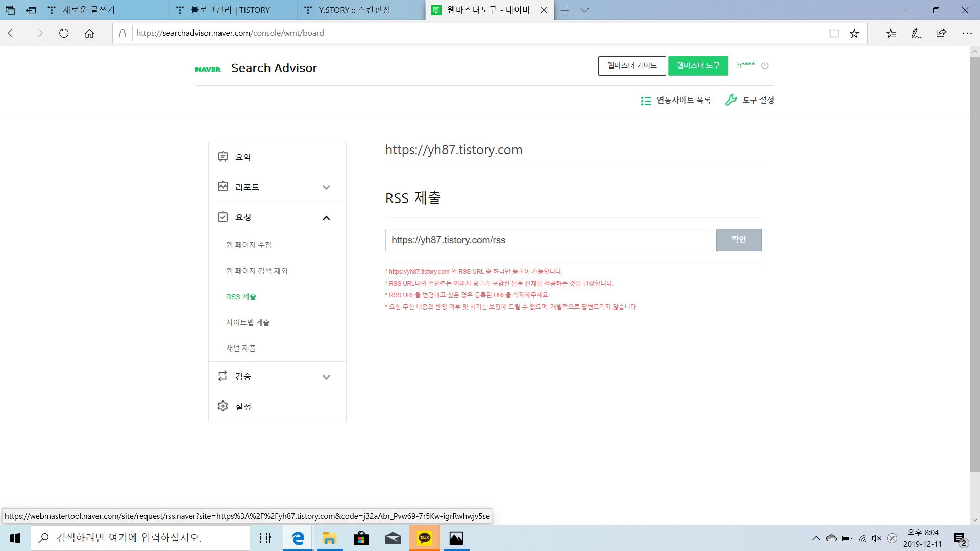Screen dimensions: 980x551
Task: Show the set-aside tabs icon
Action: click(x=10, y=10)
